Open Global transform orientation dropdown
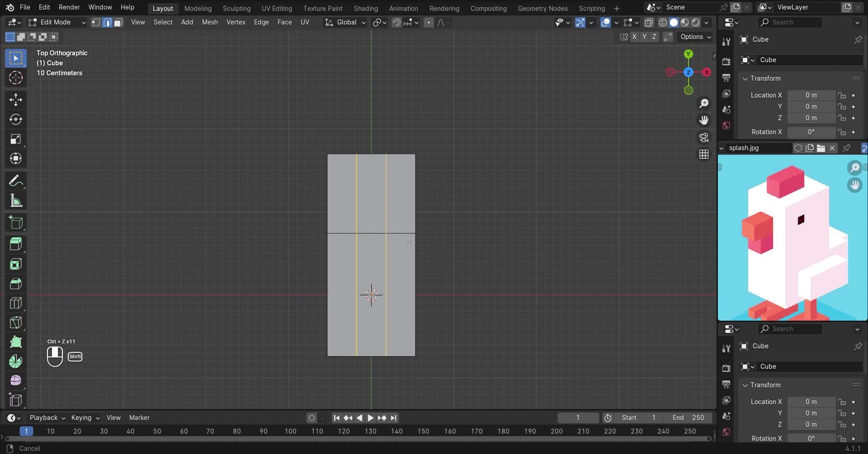The height and width of the screenshot is (454, 868). coord(345,22)
